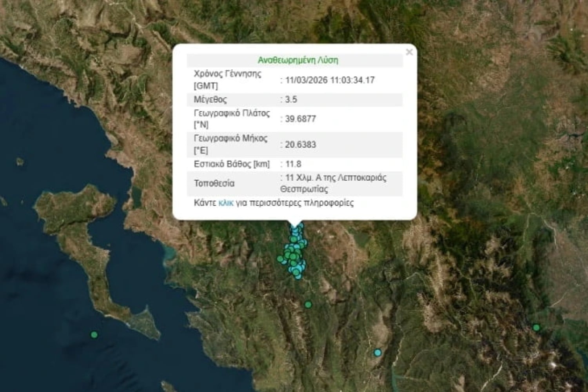Click the Χρόνος Γέννησης [GMT] label
This screenshot has width=588, height=392.
[227, 80]
